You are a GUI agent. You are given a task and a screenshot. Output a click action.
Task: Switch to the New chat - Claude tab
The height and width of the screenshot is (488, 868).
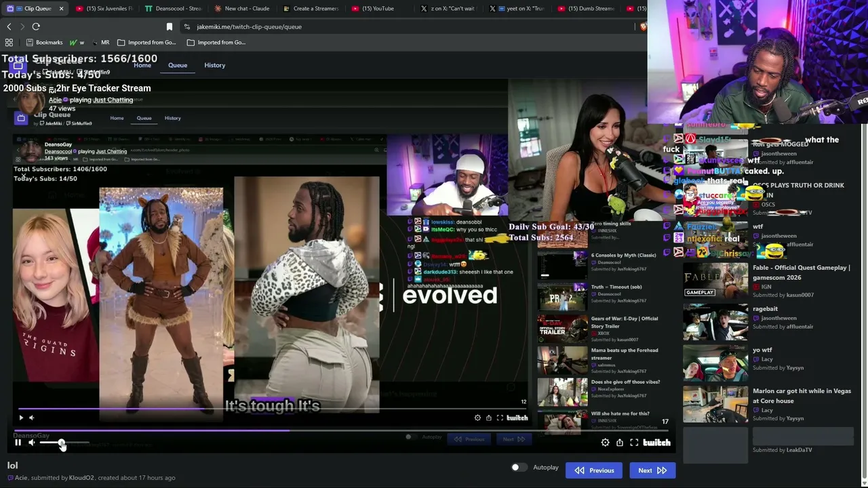(242, 9)
